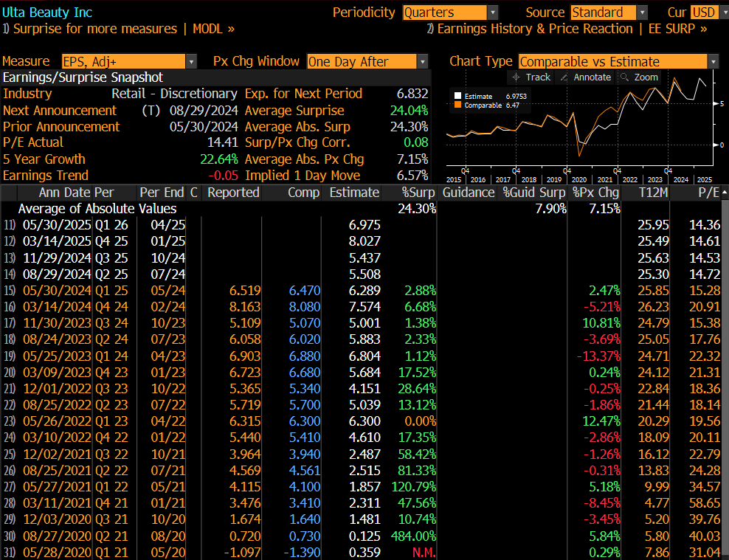Viewport: 729px width, 560px height.
Task: Click T12M value 26.23
Action: [x=653, y=307]
